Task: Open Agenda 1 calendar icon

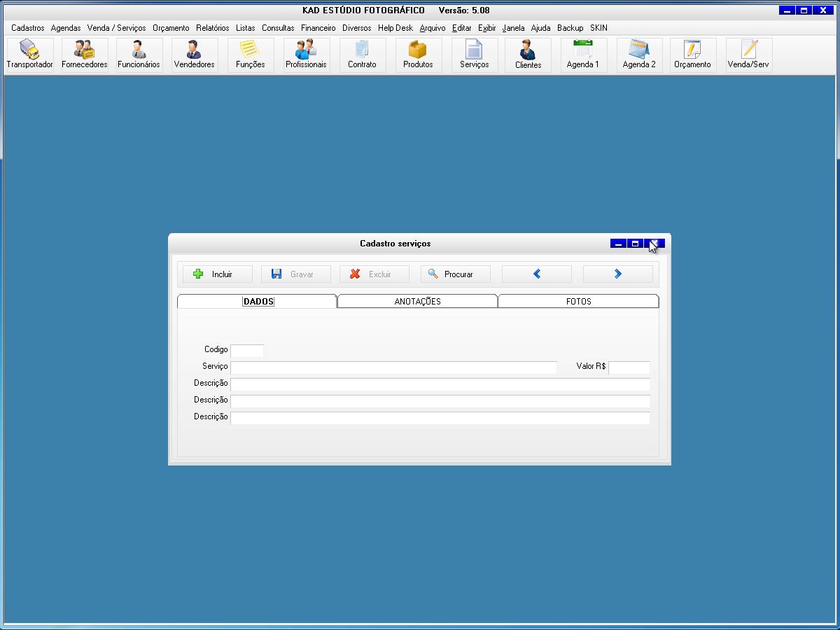Action: (583, 55)
